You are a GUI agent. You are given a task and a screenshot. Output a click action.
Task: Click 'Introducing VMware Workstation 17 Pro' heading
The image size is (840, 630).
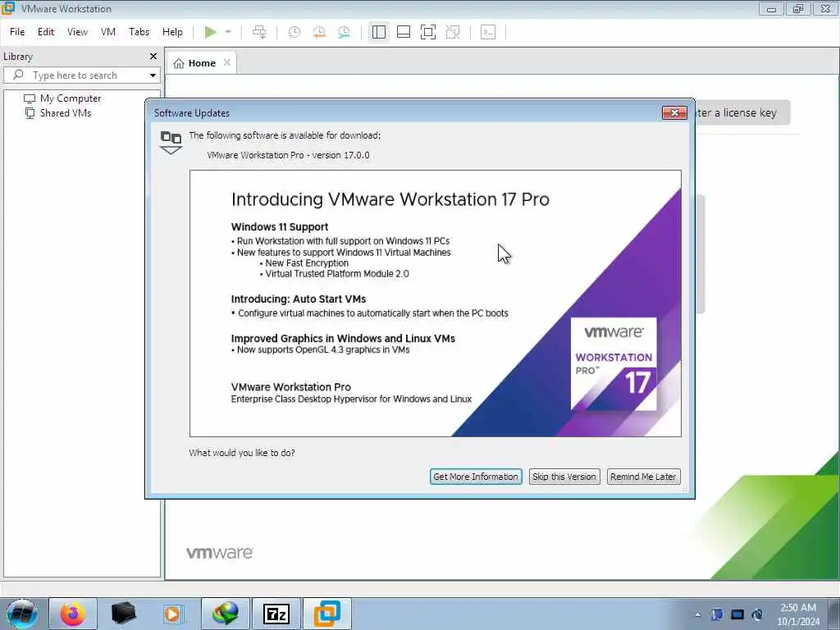click(390, 199)
